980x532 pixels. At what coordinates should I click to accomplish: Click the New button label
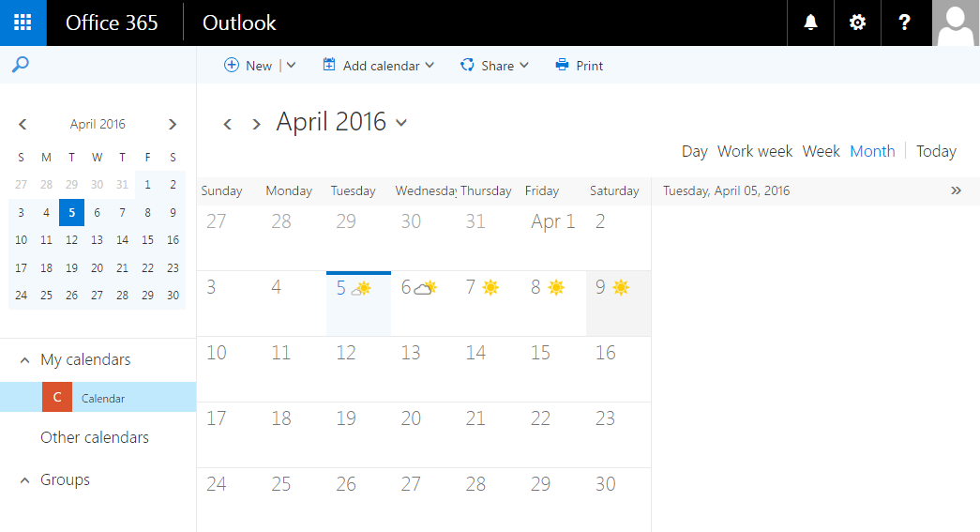pyautogui.click(x=259, y=66)
